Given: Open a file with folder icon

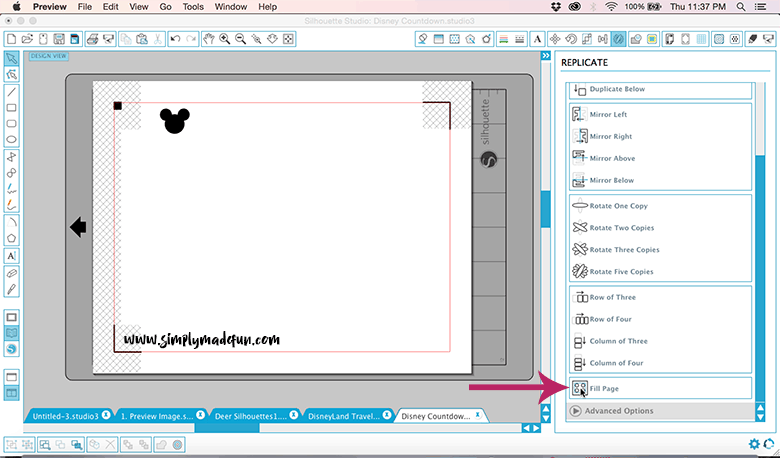Looking at the screenshot, I should coord(27,39).
